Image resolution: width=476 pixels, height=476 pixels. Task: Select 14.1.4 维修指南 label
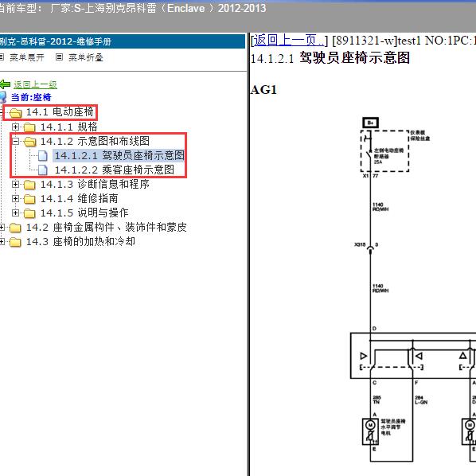click(x=80, y=198)
